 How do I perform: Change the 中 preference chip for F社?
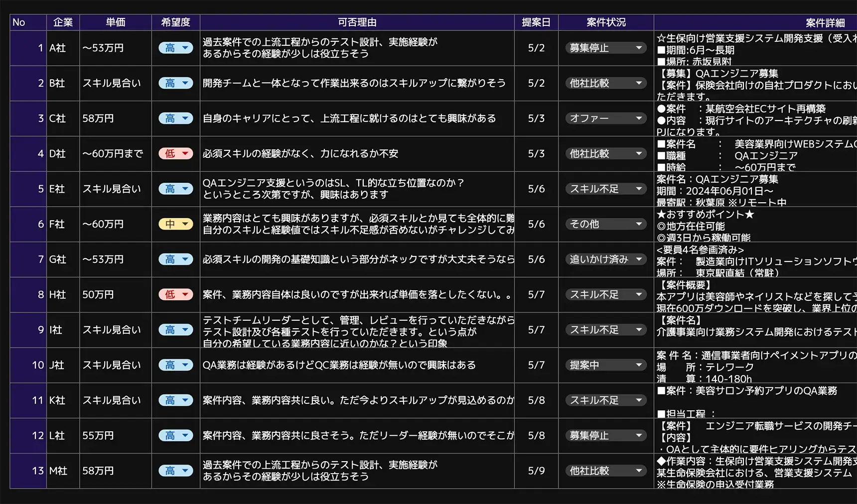point(176,224)
